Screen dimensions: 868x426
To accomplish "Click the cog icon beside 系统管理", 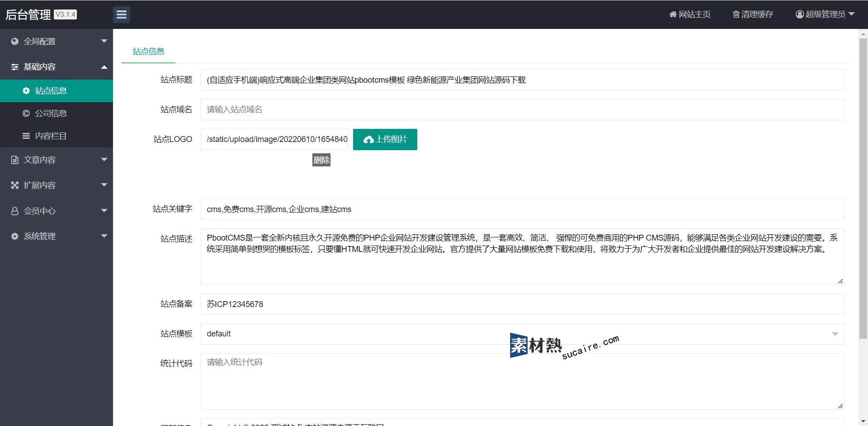I will pyautogui.click(x=15, y=237).
